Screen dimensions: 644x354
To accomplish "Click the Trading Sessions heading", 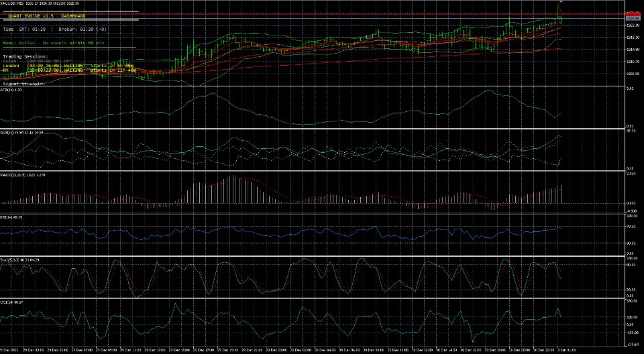I will click(x=25, y=56).
